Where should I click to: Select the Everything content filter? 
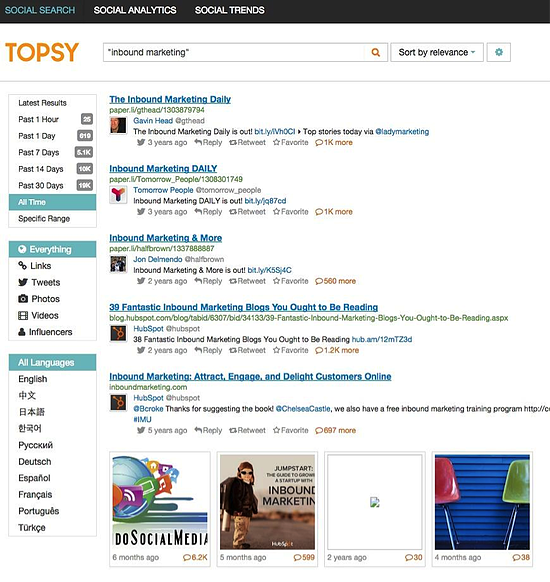pos(52,249)
